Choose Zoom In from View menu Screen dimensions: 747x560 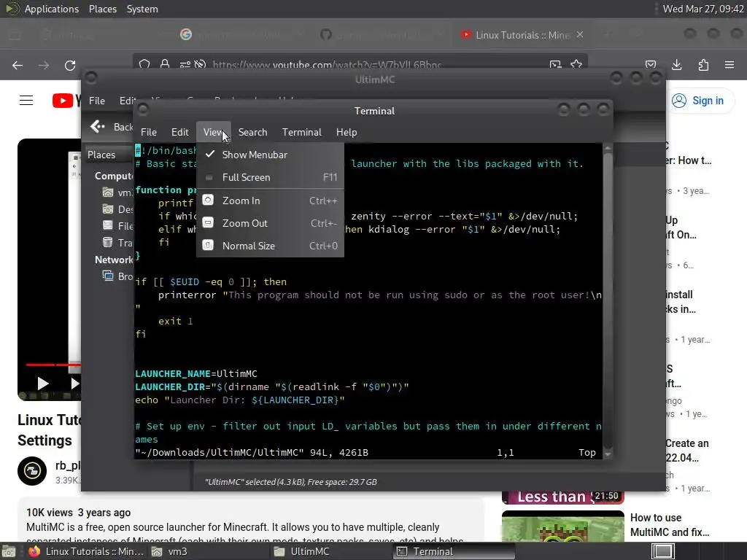click(x=270, y=201)
